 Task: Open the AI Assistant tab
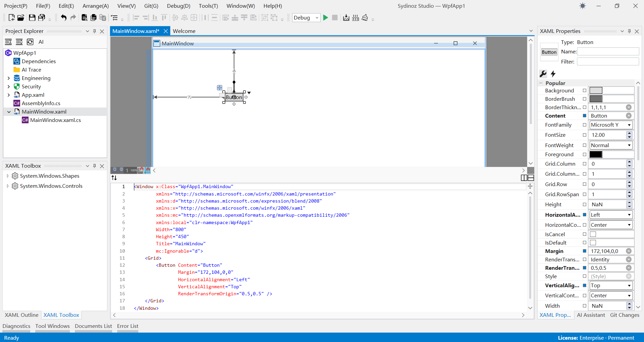[x=591, y=315]
